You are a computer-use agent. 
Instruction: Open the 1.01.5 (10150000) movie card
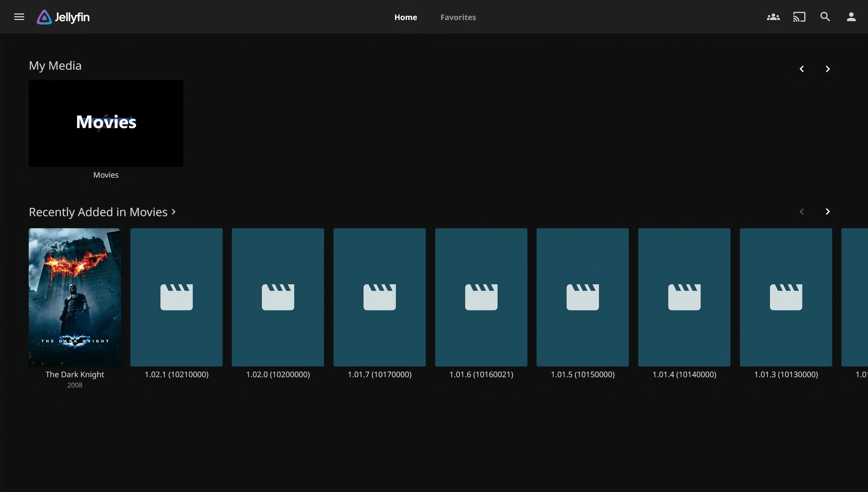pyautogui.click(x=582, y=297)
